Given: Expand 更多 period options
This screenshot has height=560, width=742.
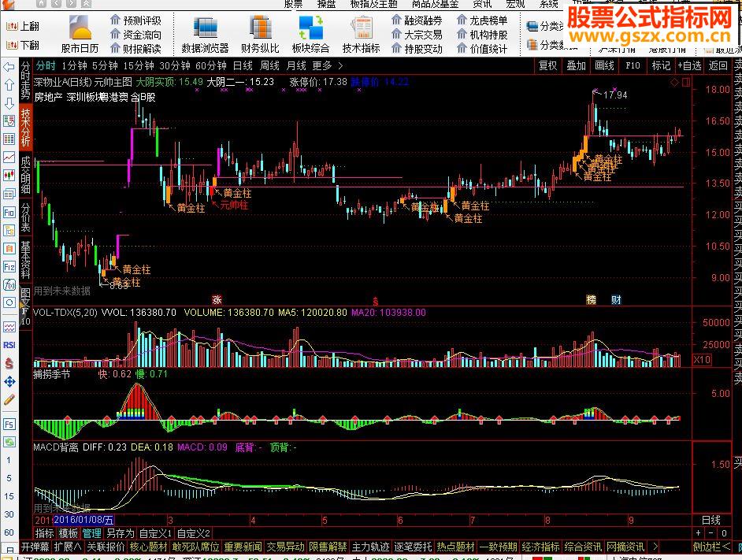Looking at the screenshot, I should [x=327, y=66].
